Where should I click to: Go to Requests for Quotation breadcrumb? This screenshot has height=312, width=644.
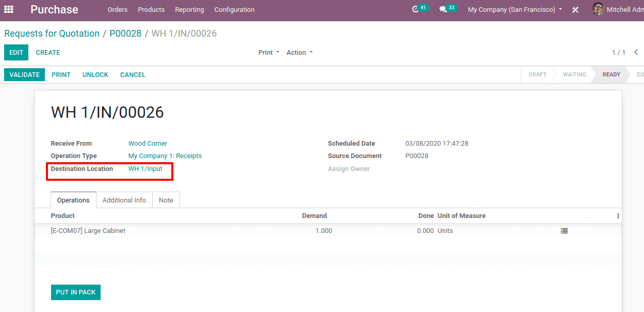pyautogui.click(x=52, y=34)
